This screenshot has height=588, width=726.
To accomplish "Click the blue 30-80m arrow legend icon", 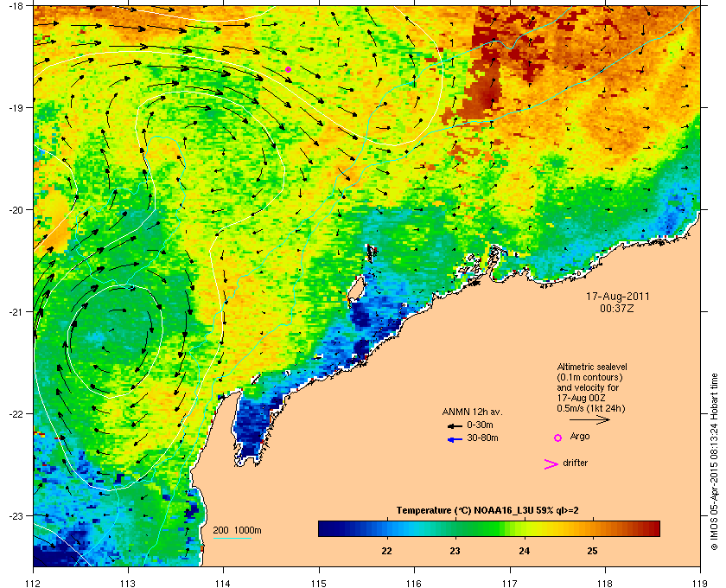I will click(x=455, y=439).
